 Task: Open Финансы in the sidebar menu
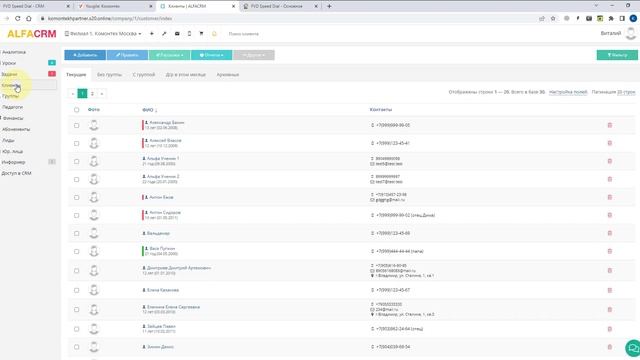(x=13, y=118)
